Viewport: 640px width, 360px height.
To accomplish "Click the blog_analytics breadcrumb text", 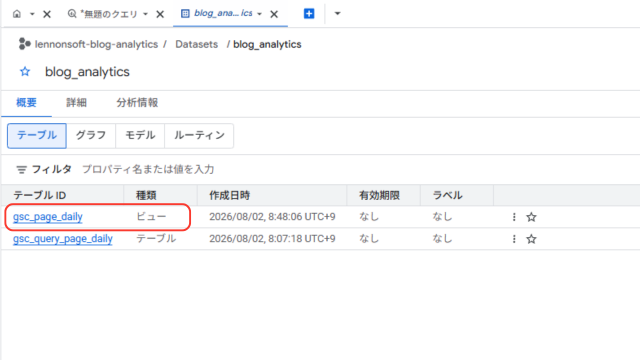I will coord(267,44).
